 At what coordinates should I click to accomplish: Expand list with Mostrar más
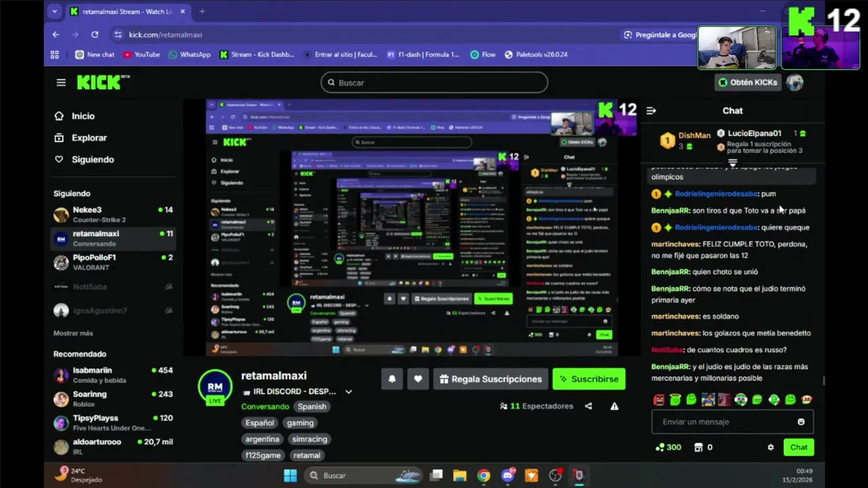(73, 333)
